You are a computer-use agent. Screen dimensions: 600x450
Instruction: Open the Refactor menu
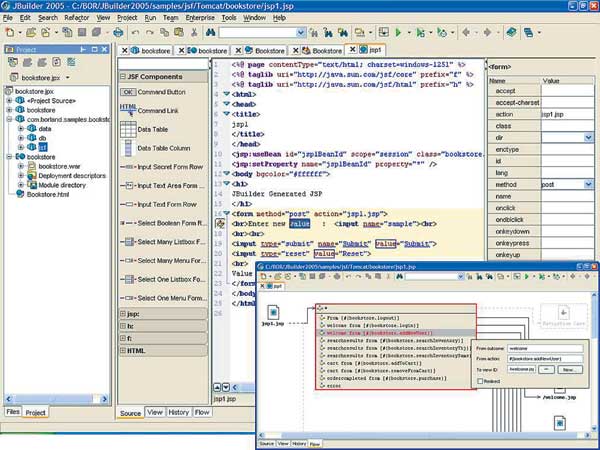pos(77,18)
